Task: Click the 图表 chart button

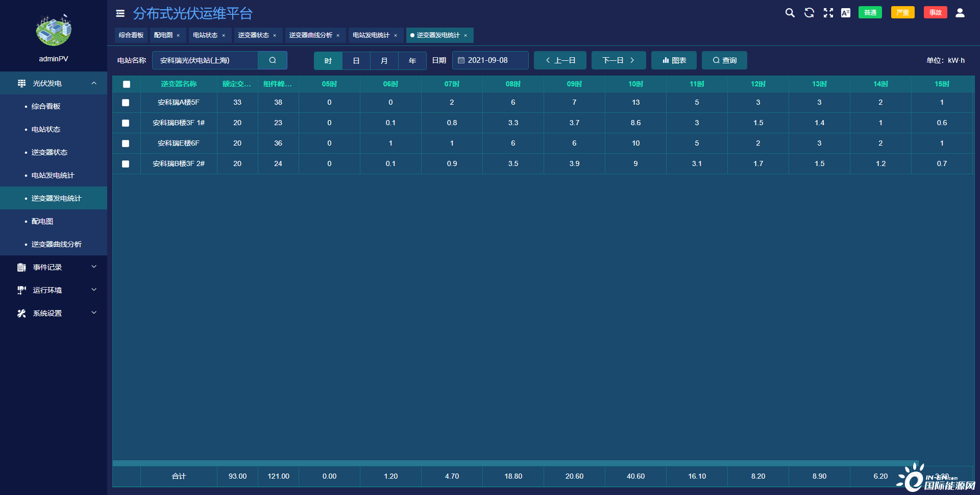Action: (674, 60)
